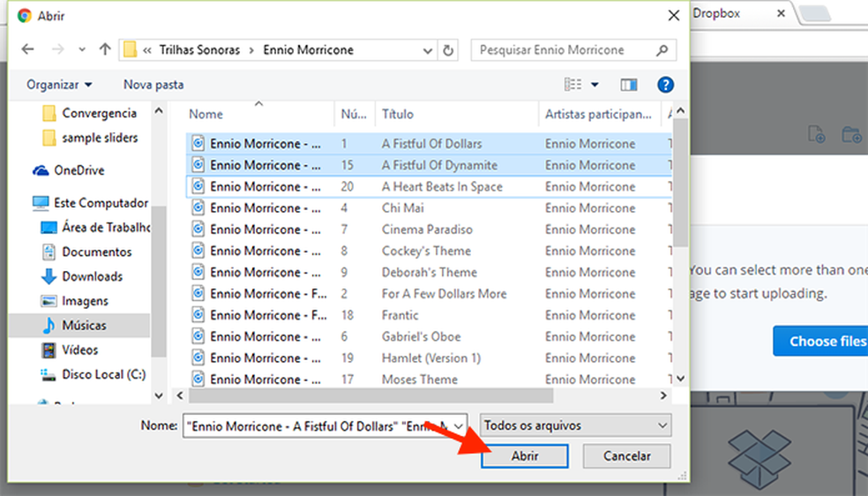Open the Todos os arquivos file type dropdown
The height and width of the screenshot is (496, 868).
pyautogui.click(x=576, y=425)
